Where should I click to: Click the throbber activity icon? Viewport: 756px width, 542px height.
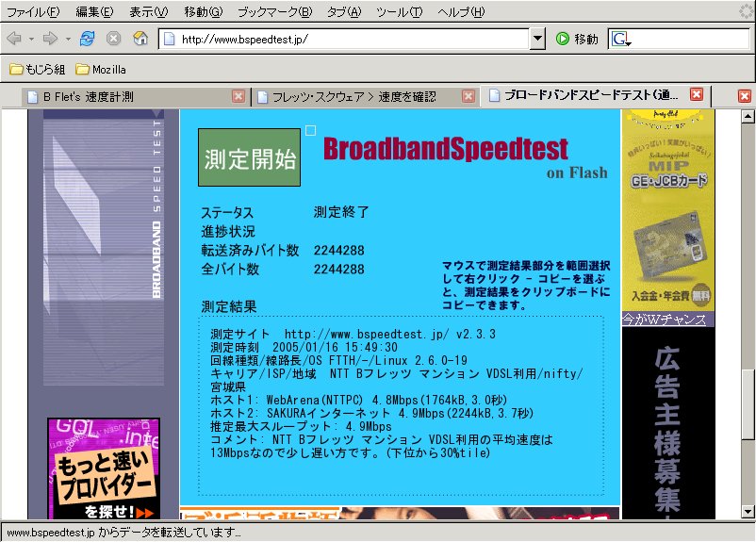[x=747, y=11]
